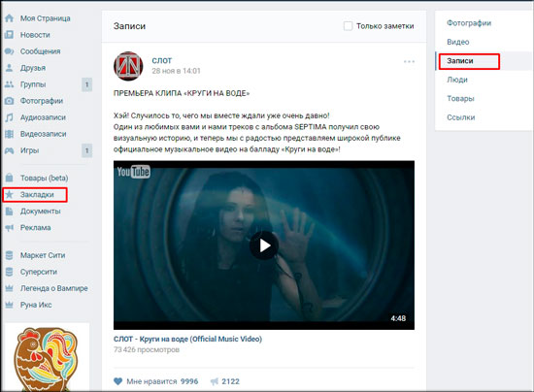Click the camera icon for Фотографии

click(x=9, y=101)
